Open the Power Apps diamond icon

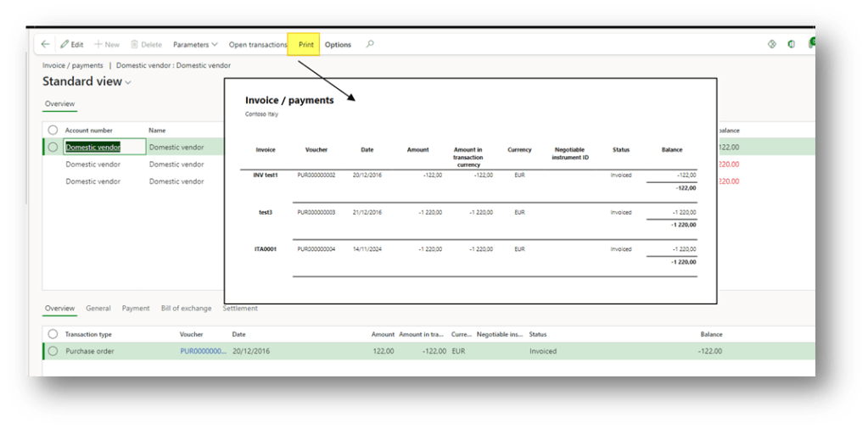pos(771,44)
